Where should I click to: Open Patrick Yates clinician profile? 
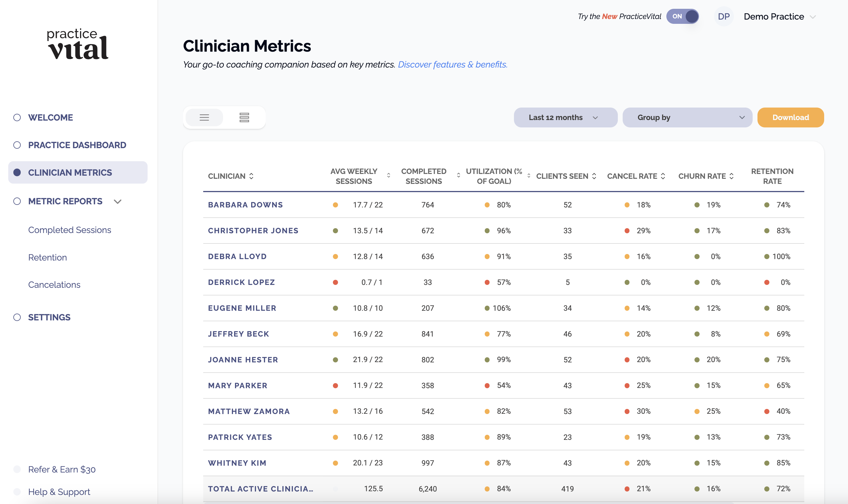point(240,437)
